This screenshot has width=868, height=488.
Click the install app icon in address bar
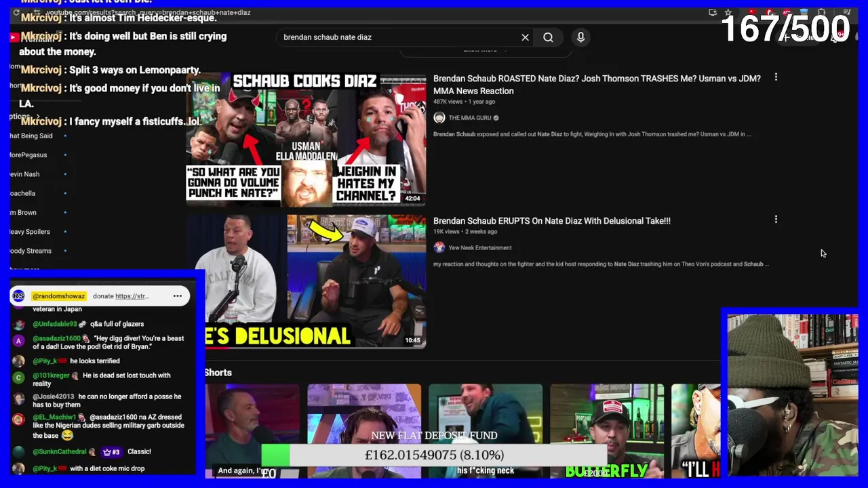pyautogui.click(x=713, y=12)
